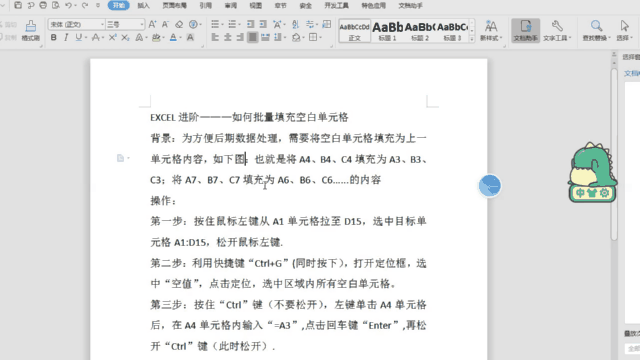Toggle Strikethrough formatting

96,38
